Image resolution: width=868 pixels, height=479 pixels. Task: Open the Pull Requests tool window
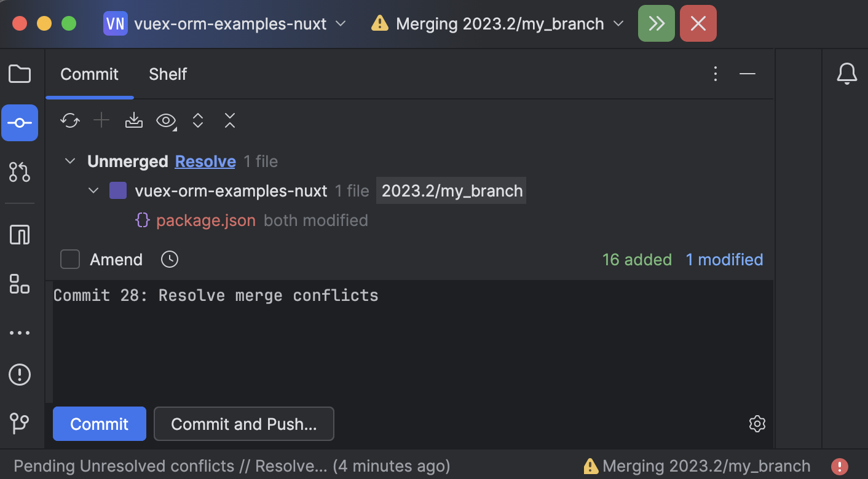pyautogui.click(x=19, y=172)
